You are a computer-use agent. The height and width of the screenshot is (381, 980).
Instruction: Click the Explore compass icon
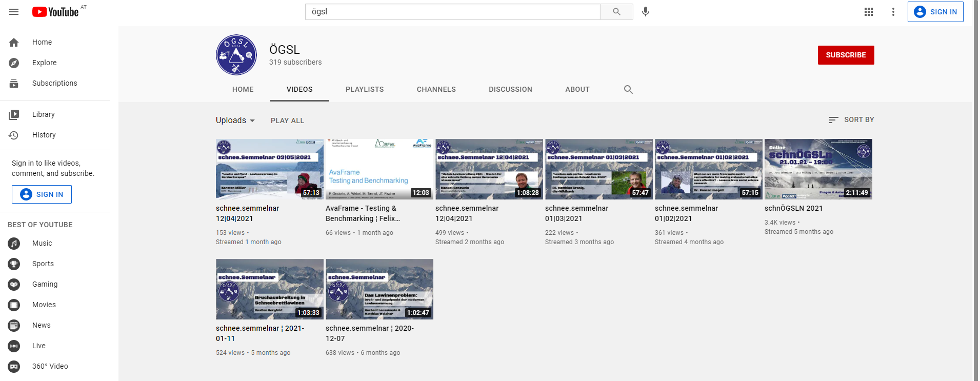pyautogui.click(x=14, y=63)
